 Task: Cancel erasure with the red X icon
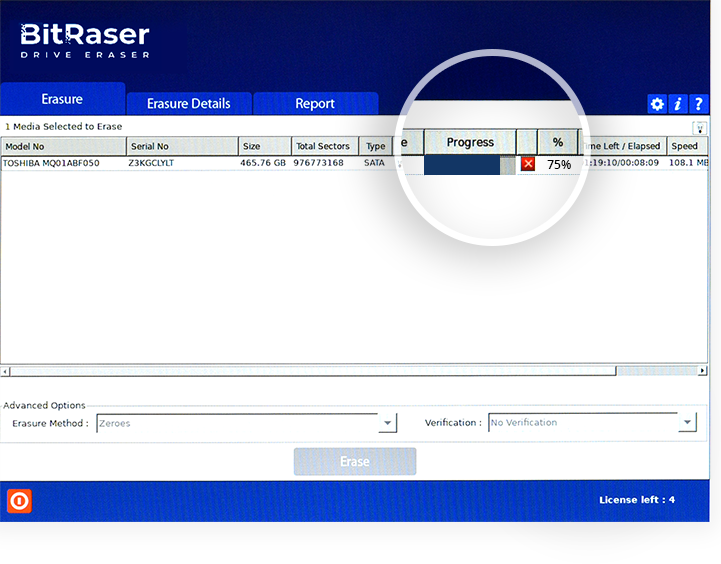pos(528,164)
